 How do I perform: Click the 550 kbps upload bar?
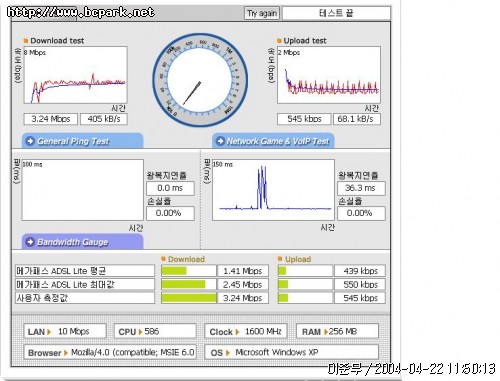click(305, 284)
